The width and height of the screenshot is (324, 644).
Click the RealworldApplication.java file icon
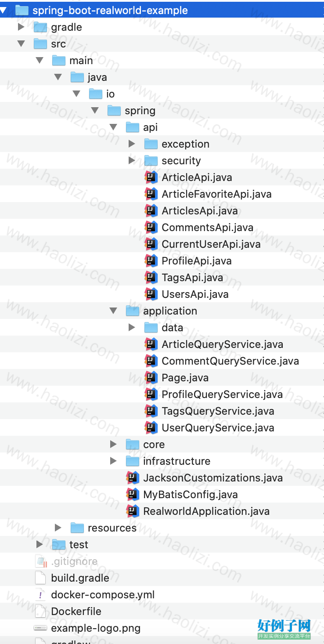(x=133, y=511)
